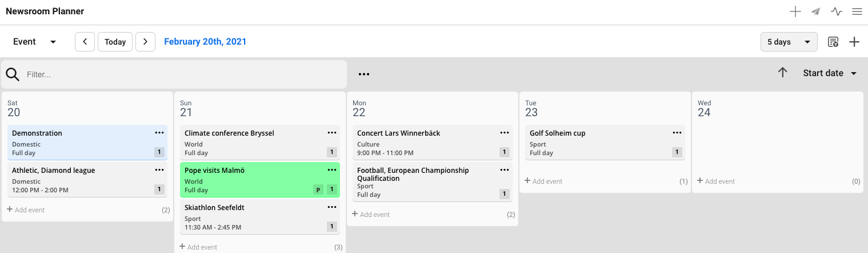Go to previous date range
The height and width of the screenshot is (253, 868).
(x=85, y=42)
